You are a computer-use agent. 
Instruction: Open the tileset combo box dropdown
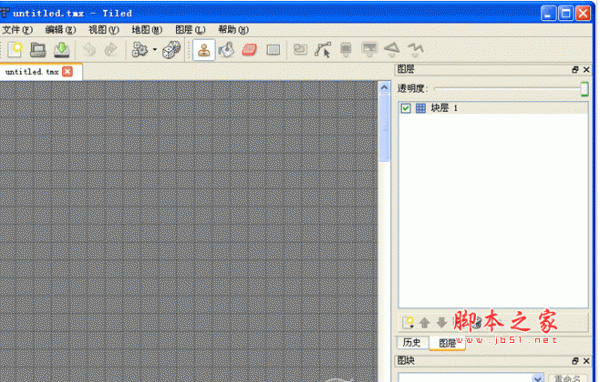point(538,378)
